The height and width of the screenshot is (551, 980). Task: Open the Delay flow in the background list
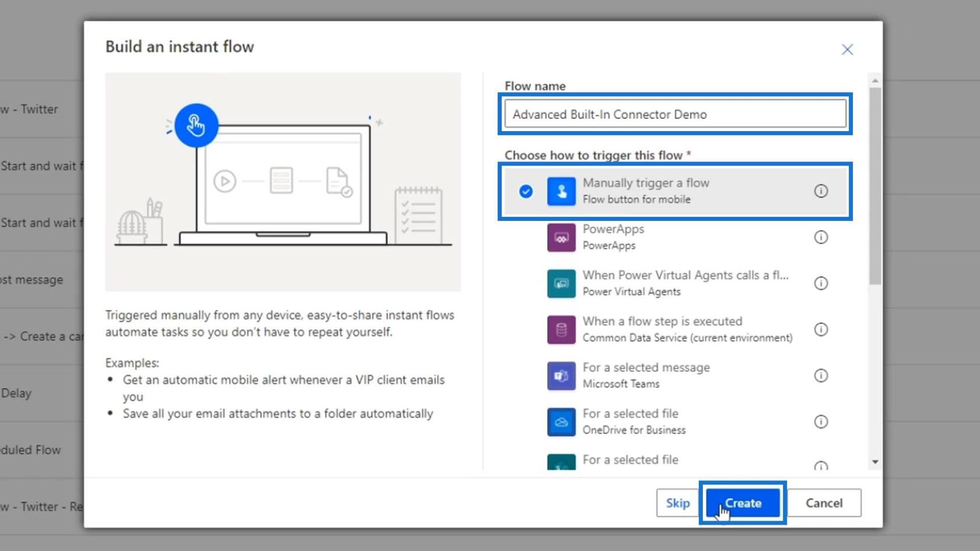pos(16,393)
